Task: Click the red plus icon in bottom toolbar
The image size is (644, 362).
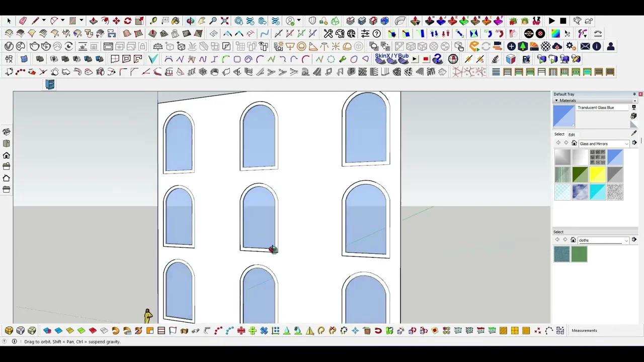Action: pos(241,330)
